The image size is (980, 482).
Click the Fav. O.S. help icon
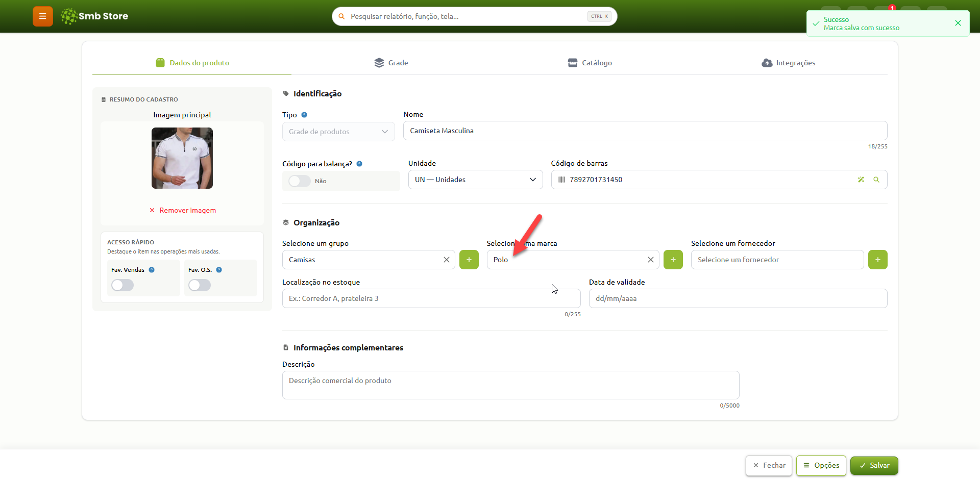coord(219,270)
